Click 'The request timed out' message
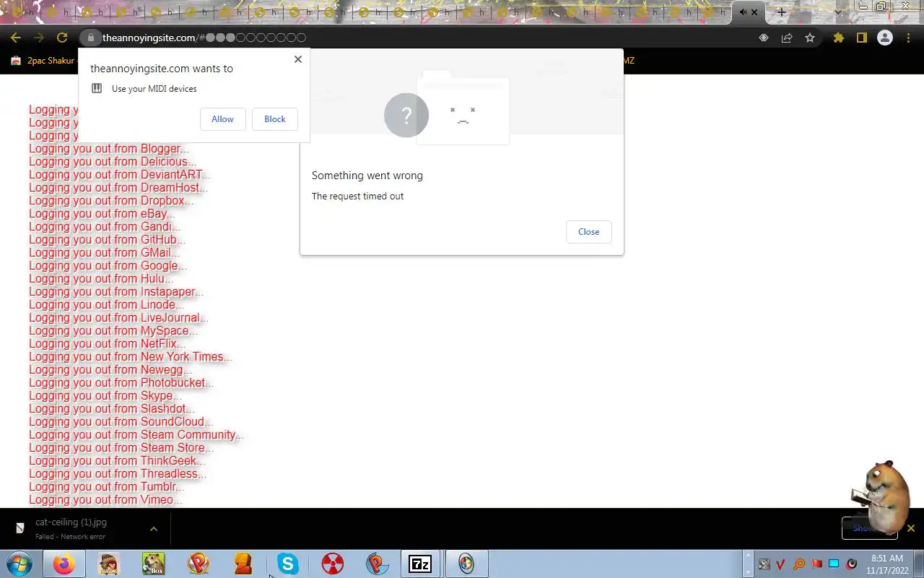This screenshot has height=578, width=924. pos(357,197)
